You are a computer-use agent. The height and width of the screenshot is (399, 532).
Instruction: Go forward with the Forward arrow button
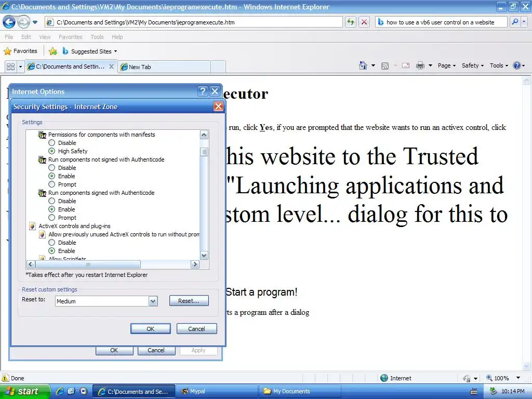tap(23, 22)
